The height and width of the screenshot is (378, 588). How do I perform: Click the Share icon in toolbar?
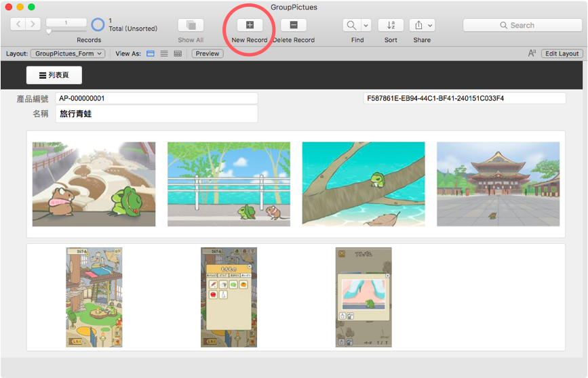pyautogui.click(x=418, y=25)
